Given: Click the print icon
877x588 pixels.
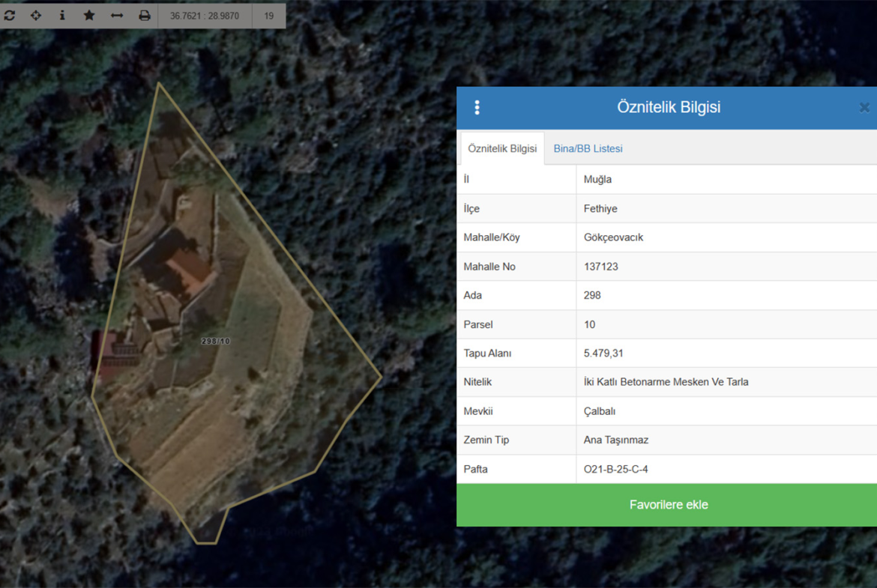Looking at the screenshot, I should (145, 15).
